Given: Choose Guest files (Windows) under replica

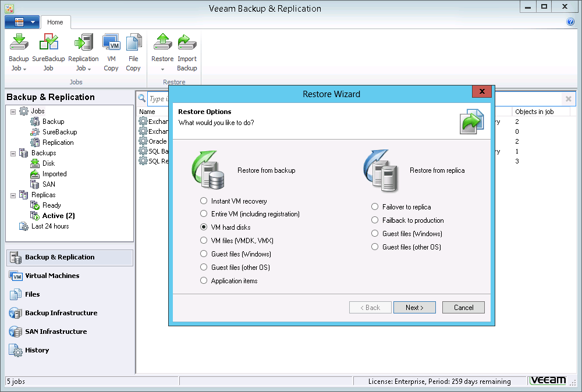Looking at the screenshot, I should pyautogui.click(x=375, y=233).
